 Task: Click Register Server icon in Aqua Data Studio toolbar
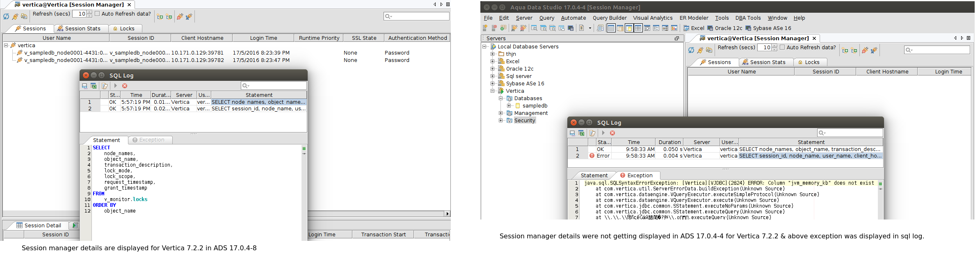pyautogui.click(x=485, y=28)
